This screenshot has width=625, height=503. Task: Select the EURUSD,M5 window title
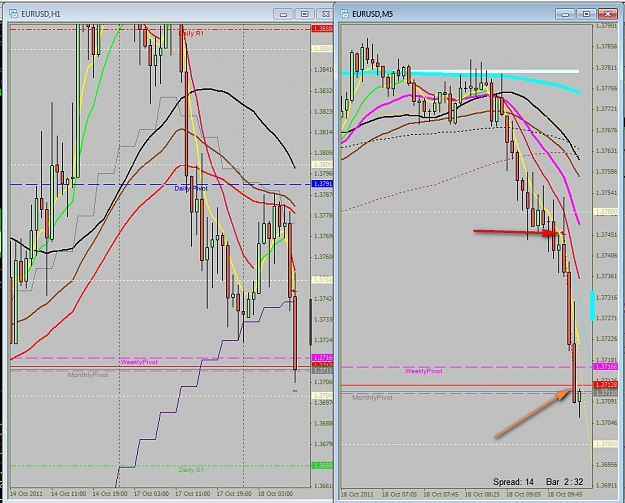click(x=372, y=14)
